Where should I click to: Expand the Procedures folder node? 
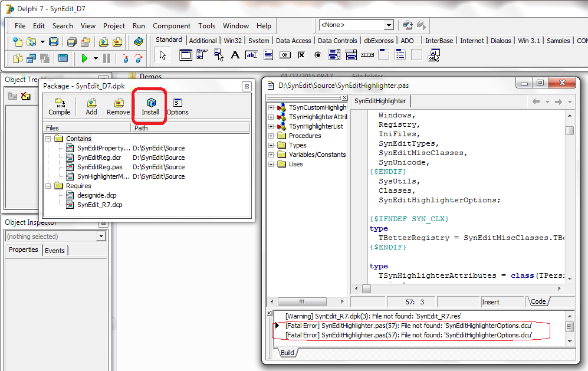tap(271, 136)
